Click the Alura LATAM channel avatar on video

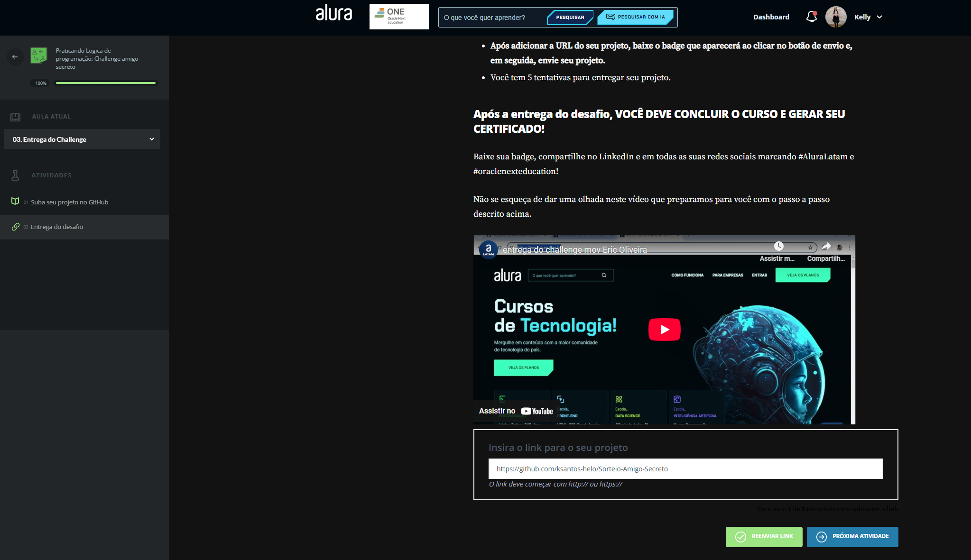click(489, 249)
